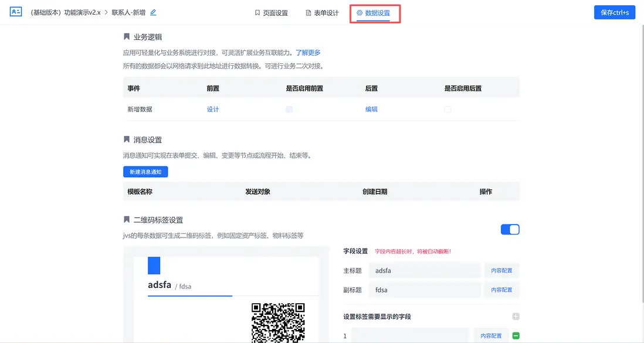This screenshot has height=343, width=644.
Task: Click the breadcrumb (基础版本) 功能演示v2.x
Action: point(65,12)
